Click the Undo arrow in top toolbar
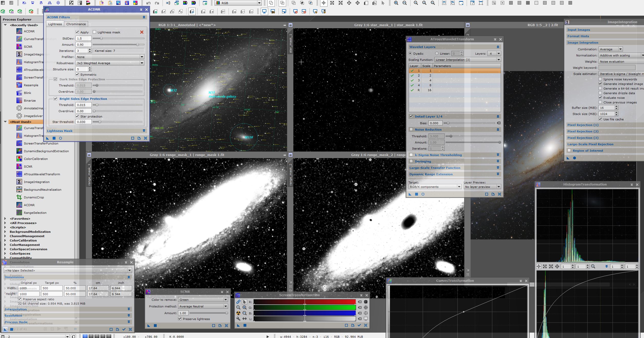Viewport: 644px width, 338px height. point(148,3)
